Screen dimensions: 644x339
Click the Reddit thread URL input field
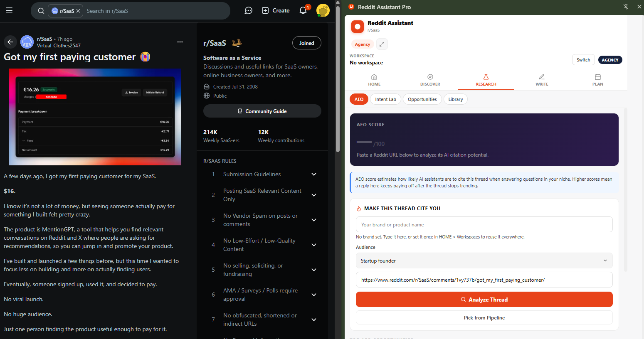coord(484,280)
